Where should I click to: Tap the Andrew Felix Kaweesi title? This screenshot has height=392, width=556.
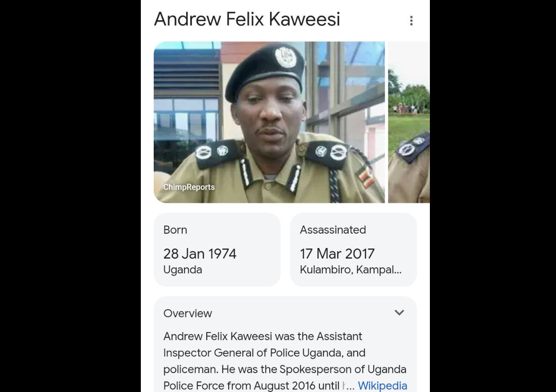tap(247, 19)
